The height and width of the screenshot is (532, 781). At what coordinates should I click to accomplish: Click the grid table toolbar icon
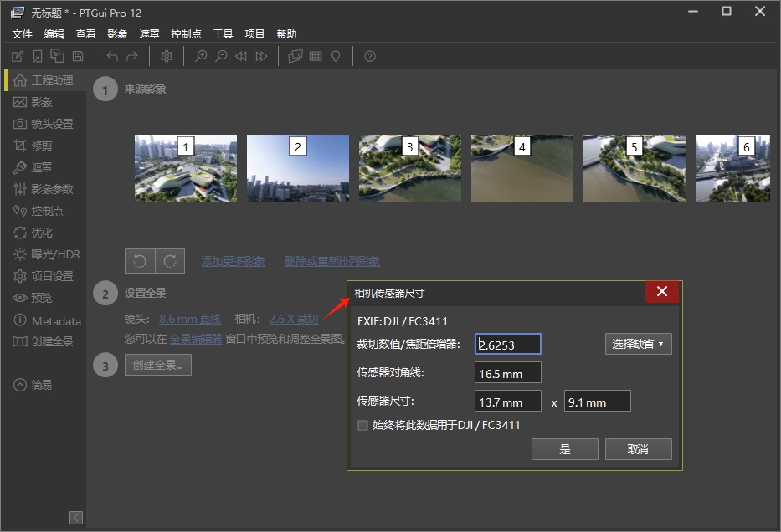point(316,56)
